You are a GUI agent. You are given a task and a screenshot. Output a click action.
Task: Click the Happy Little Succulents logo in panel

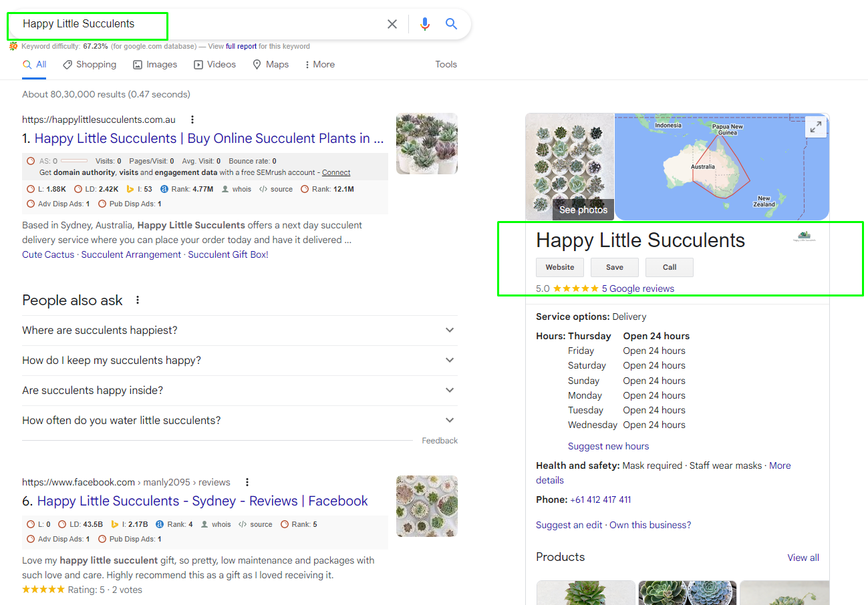(805, 236)
